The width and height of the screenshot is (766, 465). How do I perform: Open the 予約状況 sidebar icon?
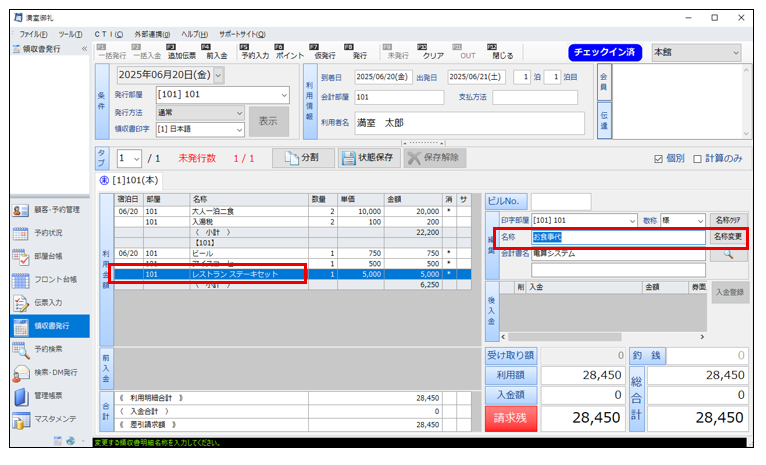(48, 233)
